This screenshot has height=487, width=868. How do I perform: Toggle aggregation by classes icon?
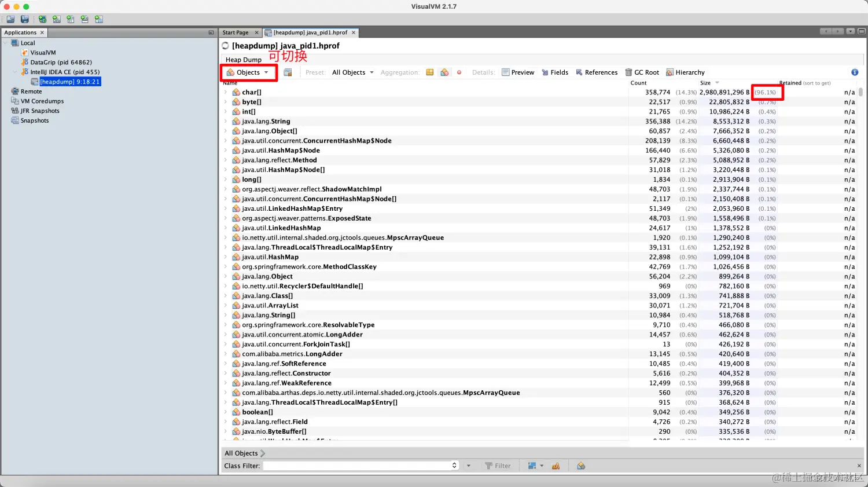pyautogui.click(x=444, y=72)
